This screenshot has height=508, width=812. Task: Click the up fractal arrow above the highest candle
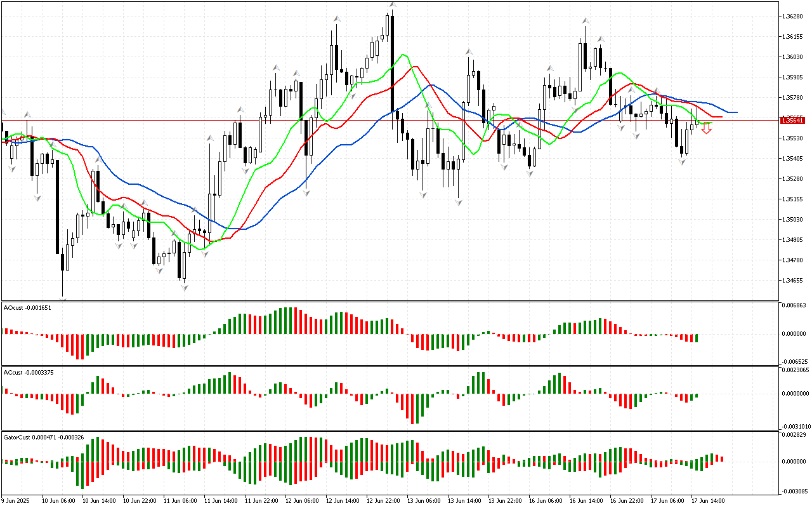[x=393, y=6]
